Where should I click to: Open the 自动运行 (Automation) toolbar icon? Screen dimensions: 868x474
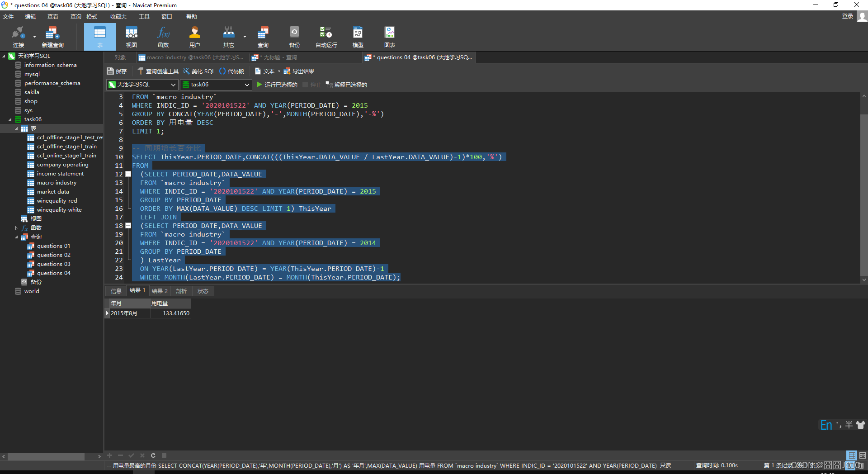[x=326, y=37]
